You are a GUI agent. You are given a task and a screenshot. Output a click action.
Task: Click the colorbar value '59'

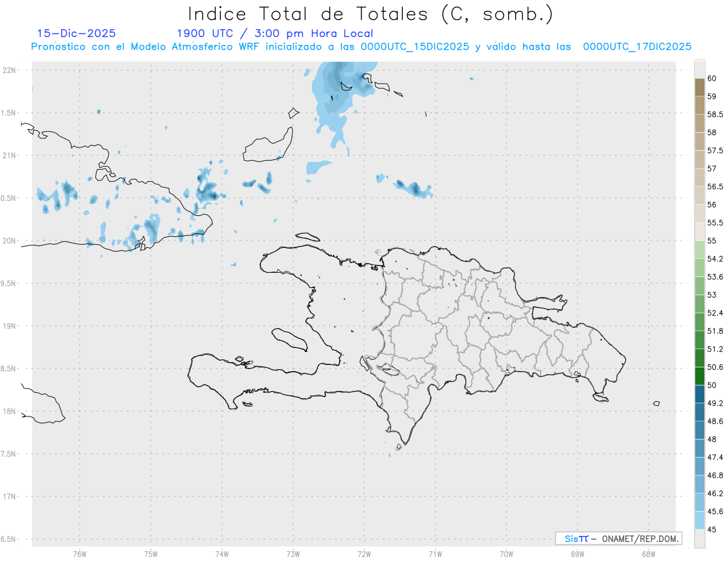[x=712, y=96]
